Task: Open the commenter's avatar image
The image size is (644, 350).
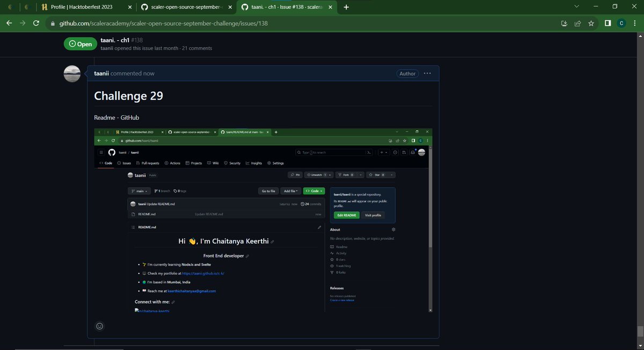Action: pyautogui.click(x=72, y=74)
